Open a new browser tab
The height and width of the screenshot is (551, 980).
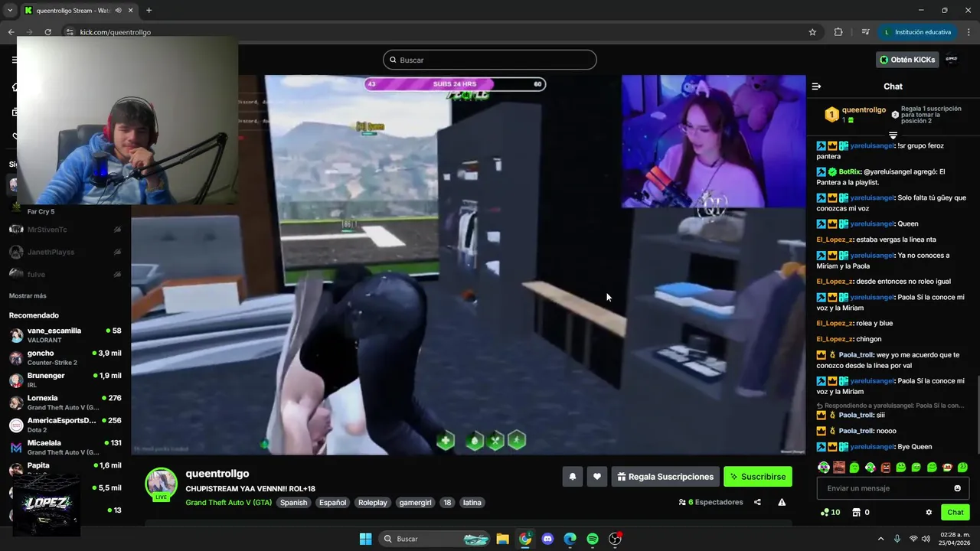pyautogui.click(x=149, y=11)
